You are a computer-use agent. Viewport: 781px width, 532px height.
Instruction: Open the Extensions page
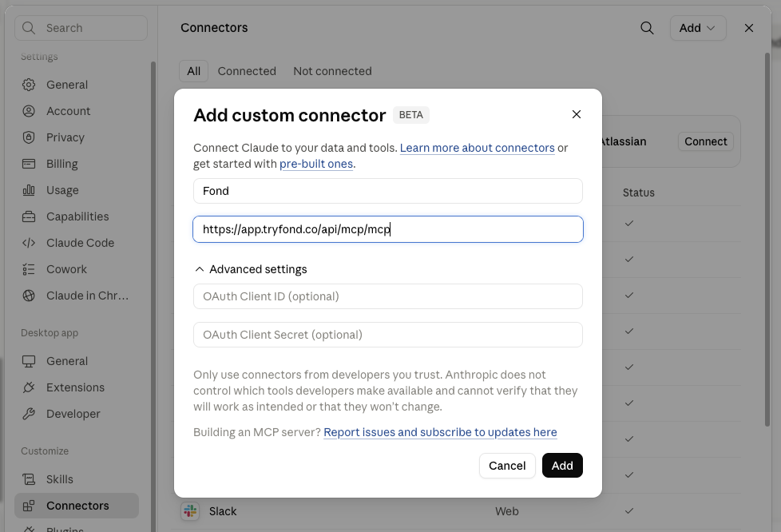[76, 387]
